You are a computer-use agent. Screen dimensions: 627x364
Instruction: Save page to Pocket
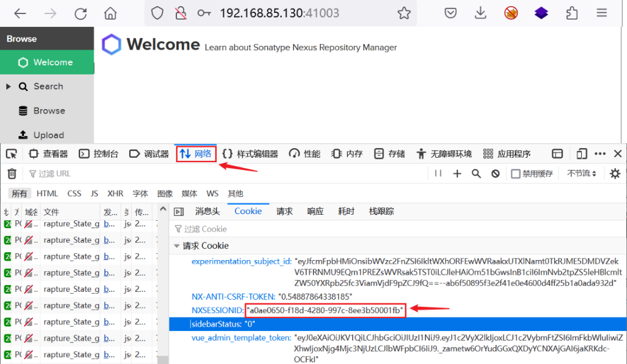[451, 13]
